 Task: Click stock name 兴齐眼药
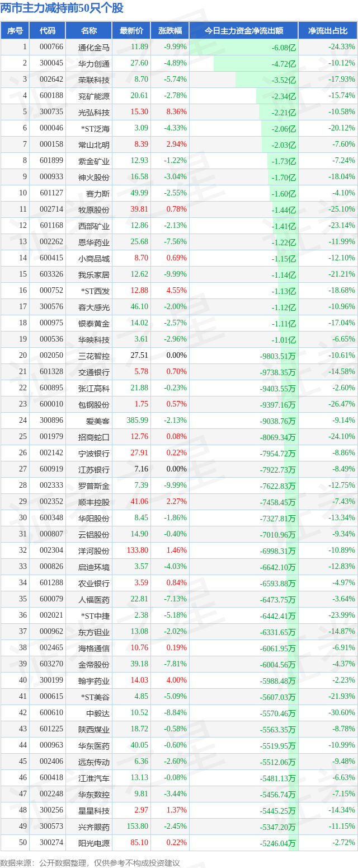tap(94, 827)
